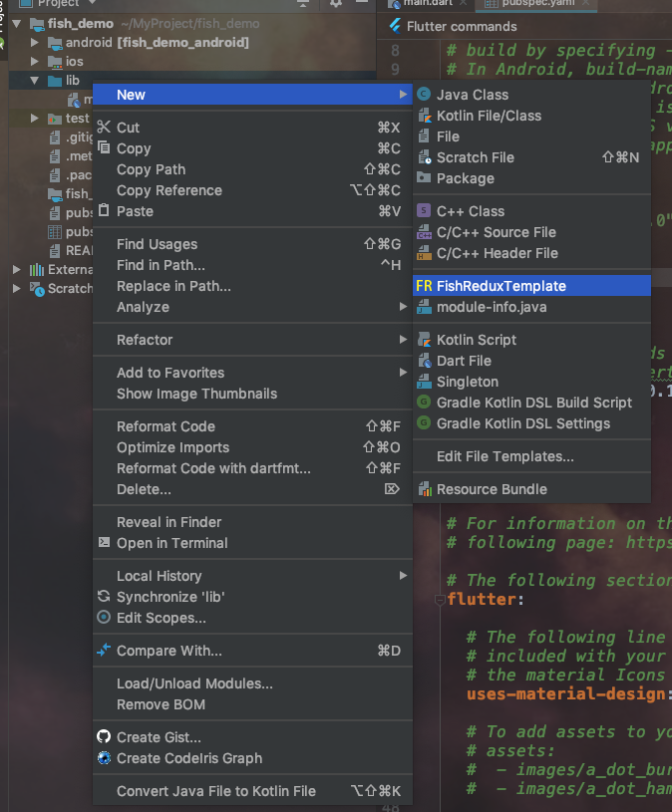Image resolution: width=672 pixels, height=812 pixels.
Task: Click Convert Java File to Kotlin File
Action: (x=215, y=791)
